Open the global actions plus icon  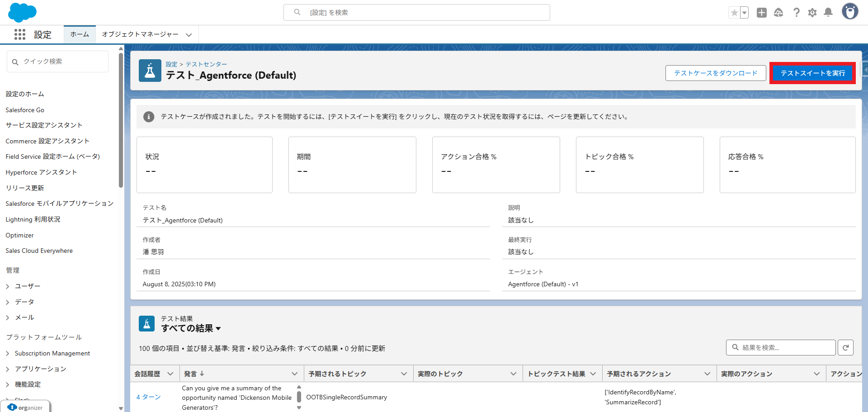click(762, 13)
